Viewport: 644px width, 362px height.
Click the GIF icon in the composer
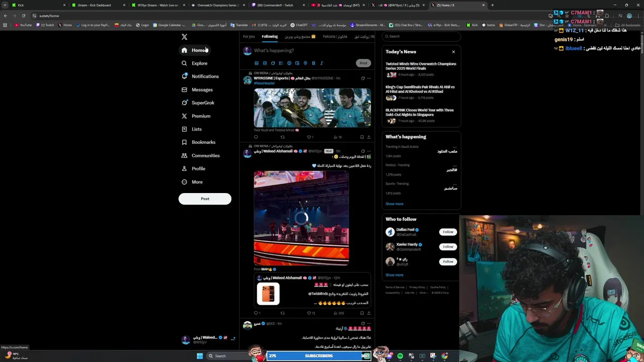(265, 63)
